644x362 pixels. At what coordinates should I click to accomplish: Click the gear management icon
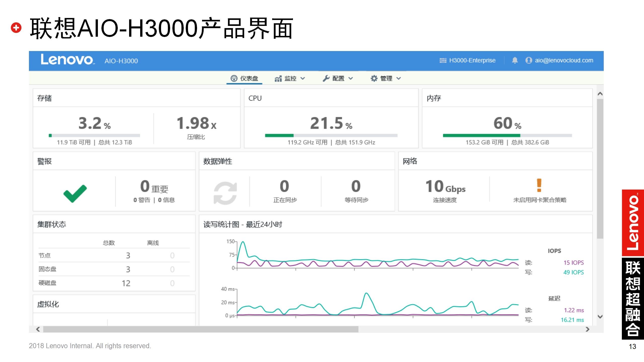pos(374,78)
